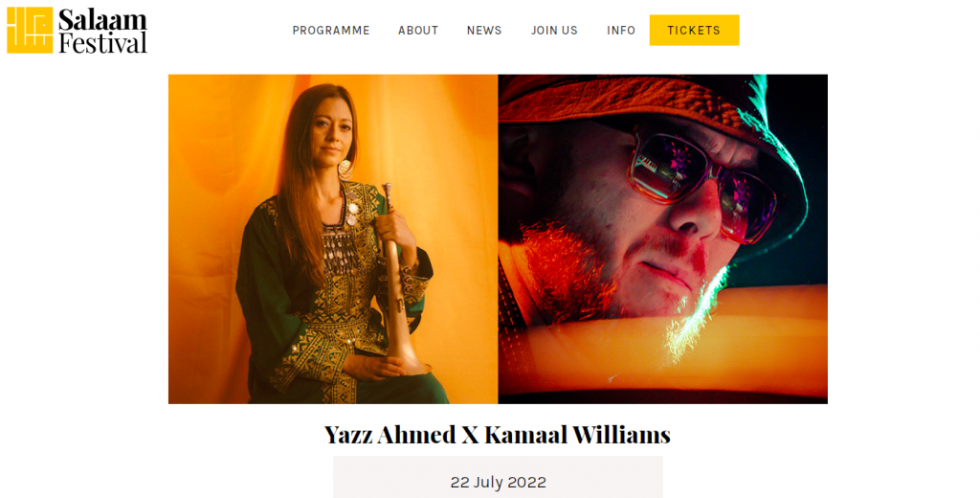The width and height of the screenshot is (980, 498).
Task: Click the yellow Salaam Festival logo icon
Action: 30,30
